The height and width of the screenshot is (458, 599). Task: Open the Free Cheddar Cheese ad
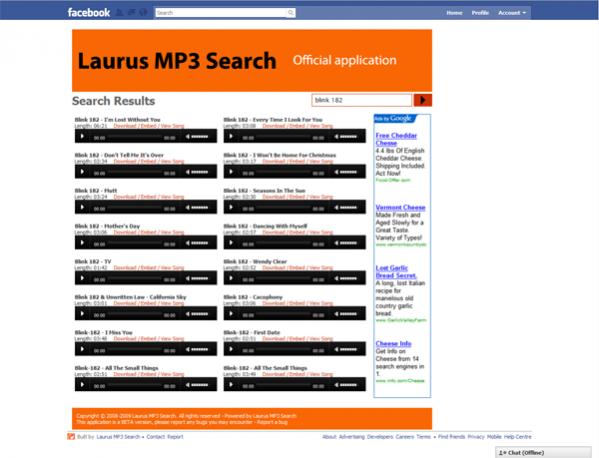396,139
